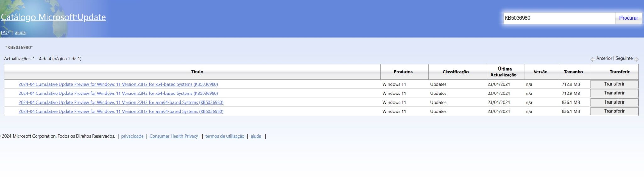Select 23/04/2024 date in 23H2 x64 row

pos(499,84)
